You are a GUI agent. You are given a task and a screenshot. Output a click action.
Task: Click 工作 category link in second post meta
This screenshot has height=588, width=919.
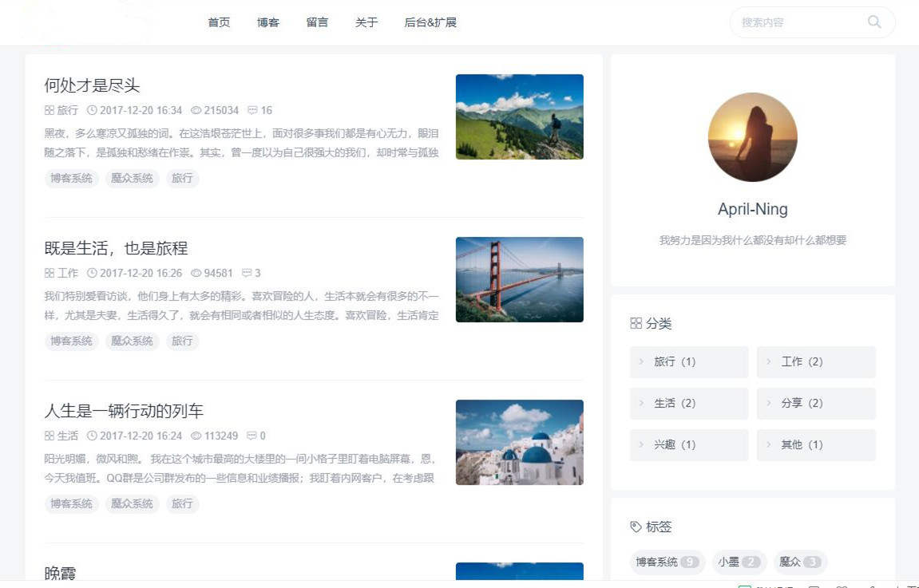tap(67, 273)
